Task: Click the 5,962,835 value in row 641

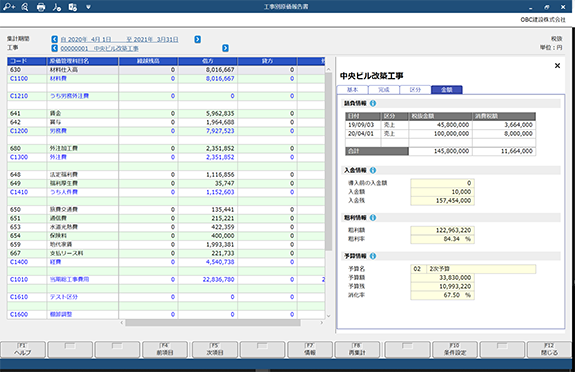Action: pyautogui.click(x=220, y=113)
